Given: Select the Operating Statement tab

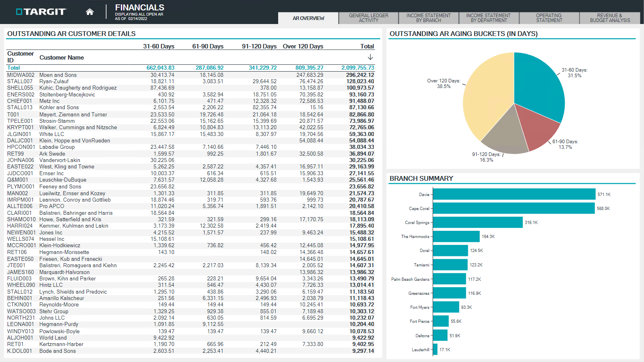Looking at the screenshot, I should pos(549,18).
